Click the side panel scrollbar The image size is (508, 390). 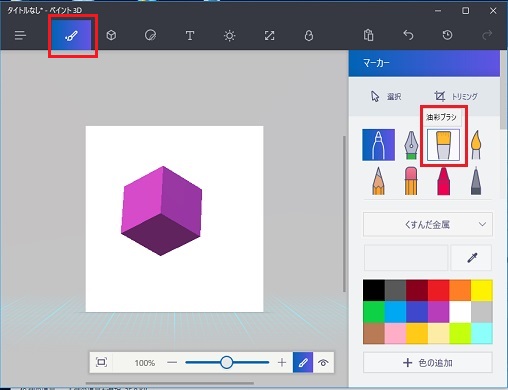[503, 90]
